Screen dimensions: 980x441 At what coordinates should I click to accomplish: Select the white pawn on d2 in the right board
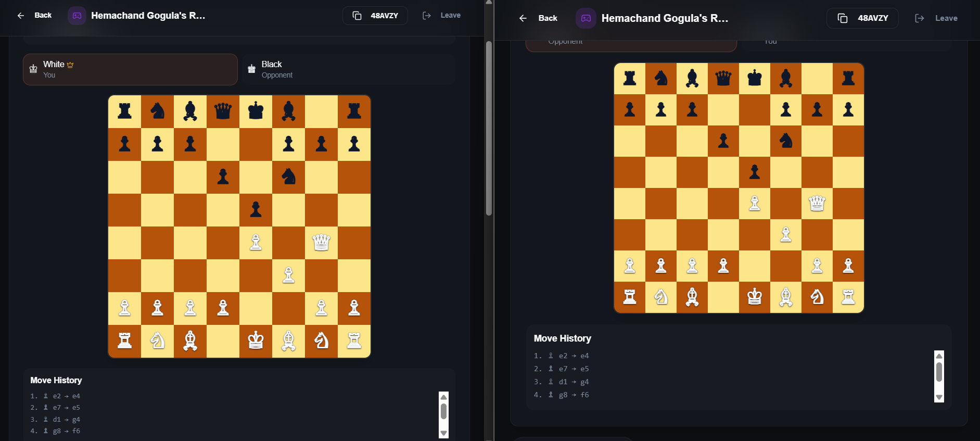[x=723, y=266]
